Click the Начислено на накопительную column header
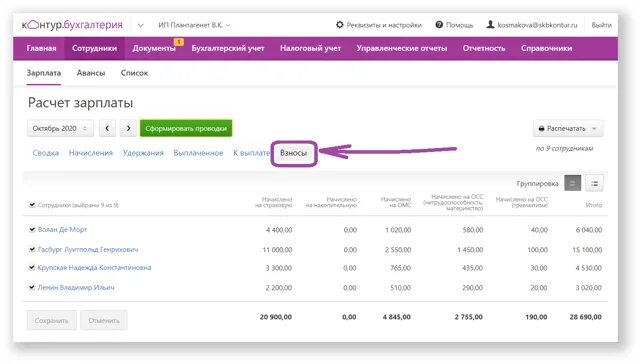This screenshot has height=364, width=640. point(331,202)
